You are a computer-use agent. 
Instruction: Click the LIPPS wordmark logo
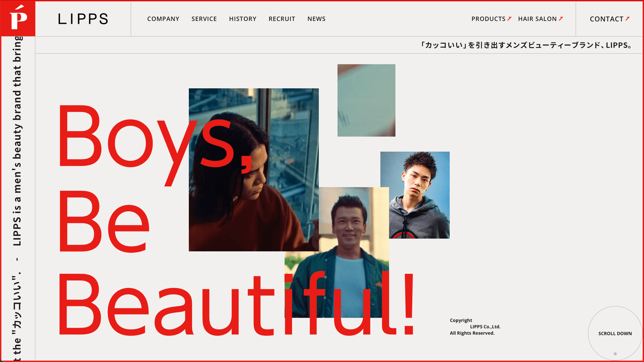click(83, 19)
